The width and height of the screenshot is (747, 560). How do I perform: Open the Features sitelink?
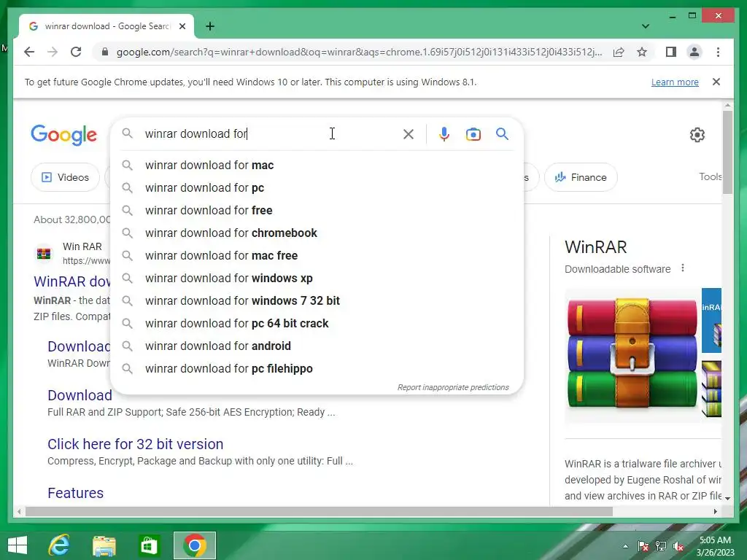click(x=75, y=493)
